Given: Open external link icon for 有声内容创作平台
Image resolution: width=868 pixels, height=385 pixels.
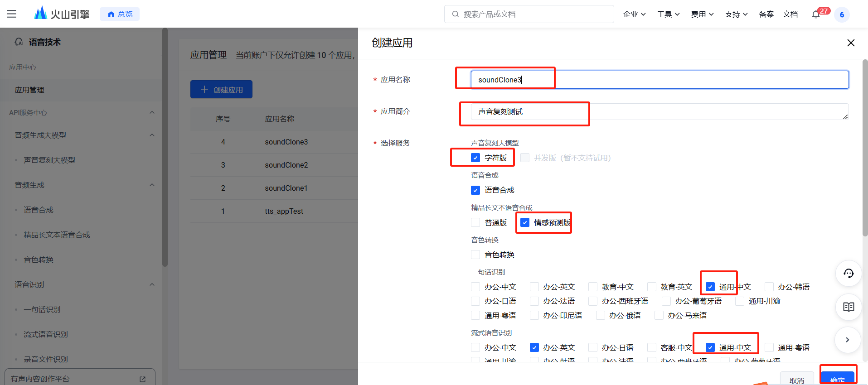Looking at the screenshot, I should point(143,379).
